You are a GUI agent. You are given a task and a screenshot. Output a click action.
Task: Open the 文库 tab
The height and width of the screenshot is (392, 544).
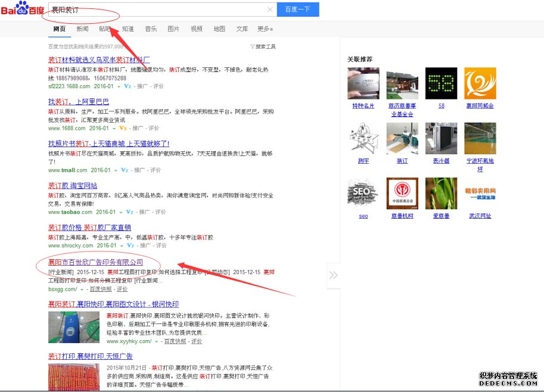pyautogui.click(x=242, y=29)
